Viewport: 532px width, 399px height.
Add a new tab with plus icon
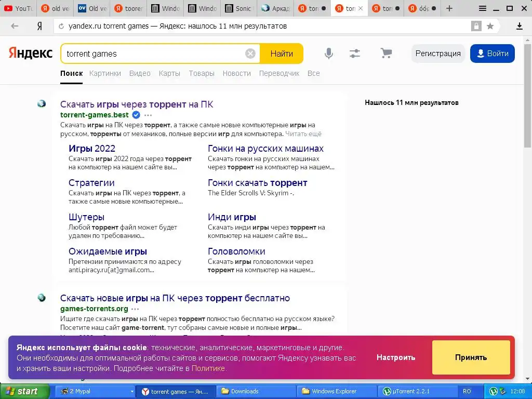click(449, 8)
